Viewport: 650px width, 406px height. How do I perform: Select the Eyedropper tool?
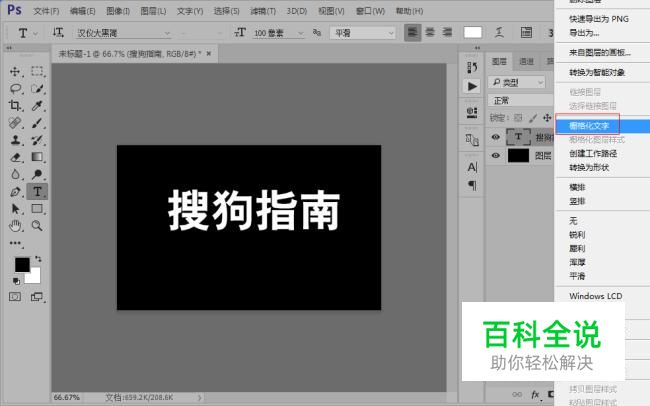pos(37,106)
